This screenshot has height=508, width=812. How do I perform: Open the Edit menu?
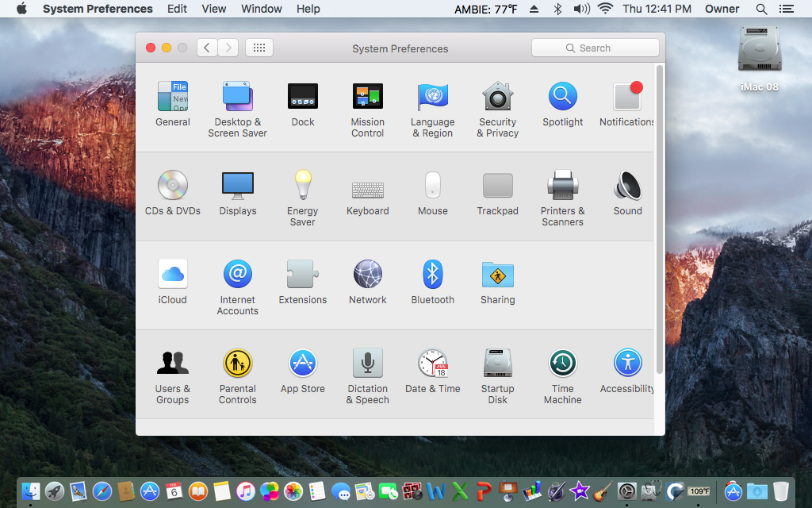pyautogui.click(x=177, y=9)
